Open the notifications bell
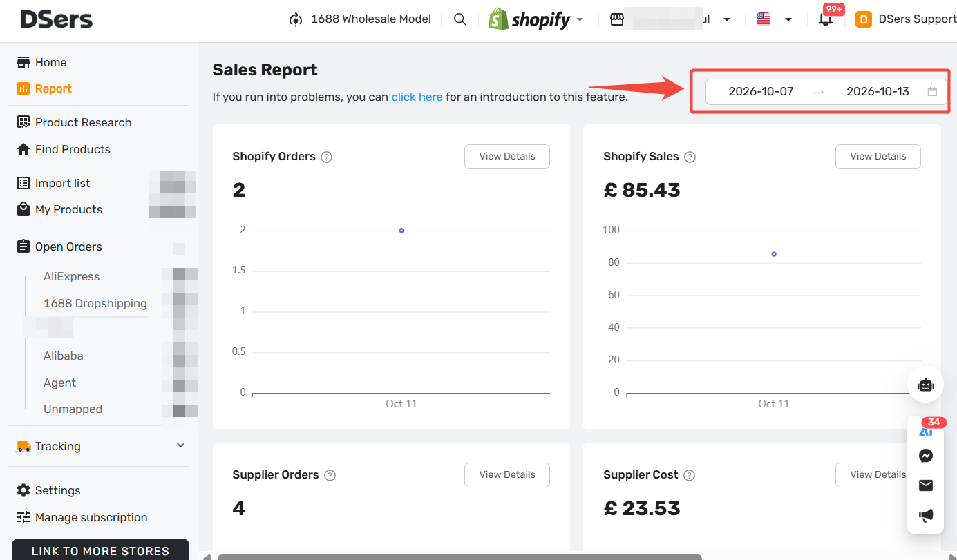 [825, 19]
